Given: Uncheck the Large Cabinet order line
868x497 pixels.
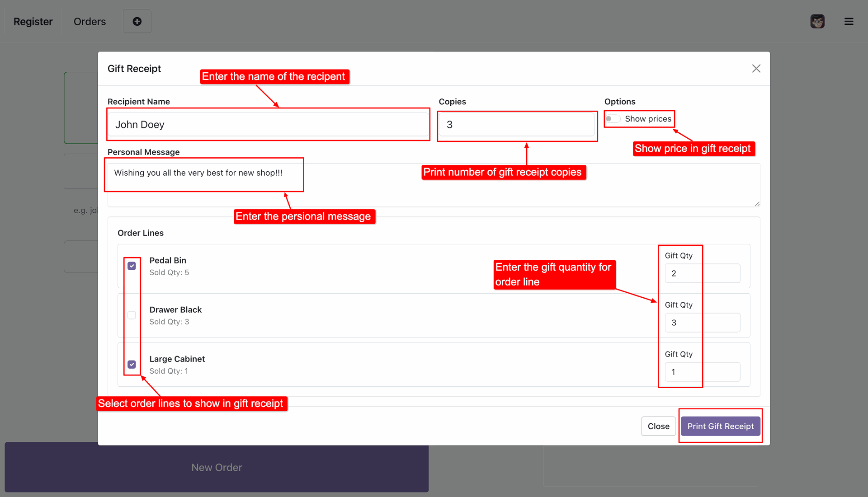Looking at the screenshot, I should pos(132,364).
